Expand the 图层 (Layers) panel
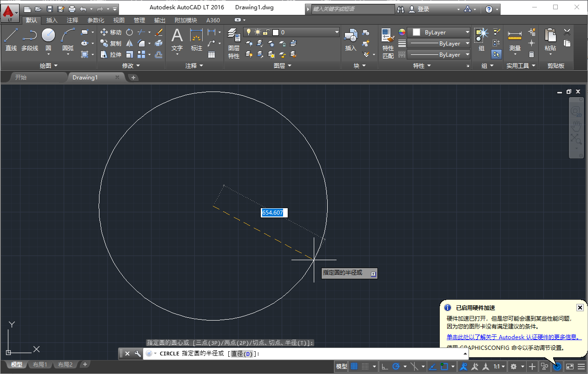This screenshot has width=588, height=374. click(x=282, y=66)
